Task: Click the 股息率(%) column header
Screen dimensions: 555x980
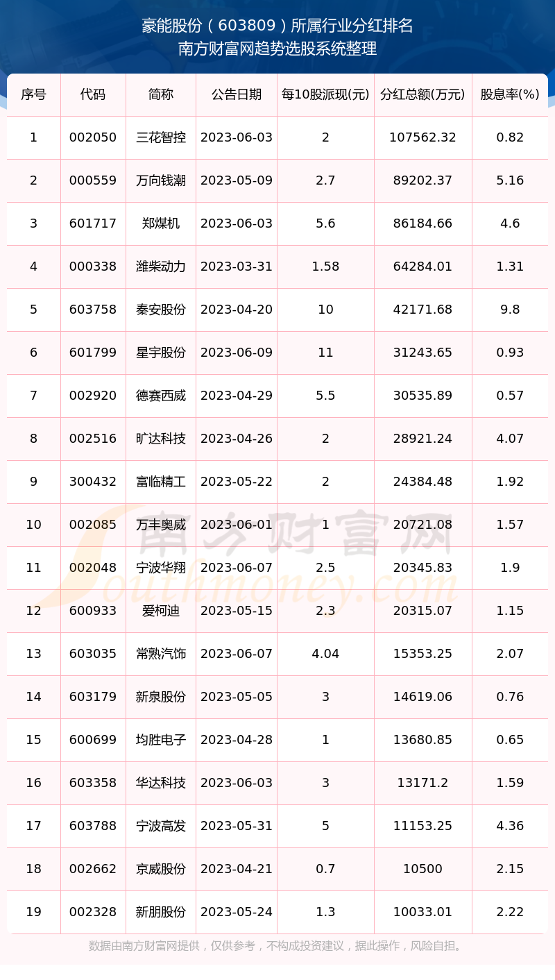Action: 510,94
